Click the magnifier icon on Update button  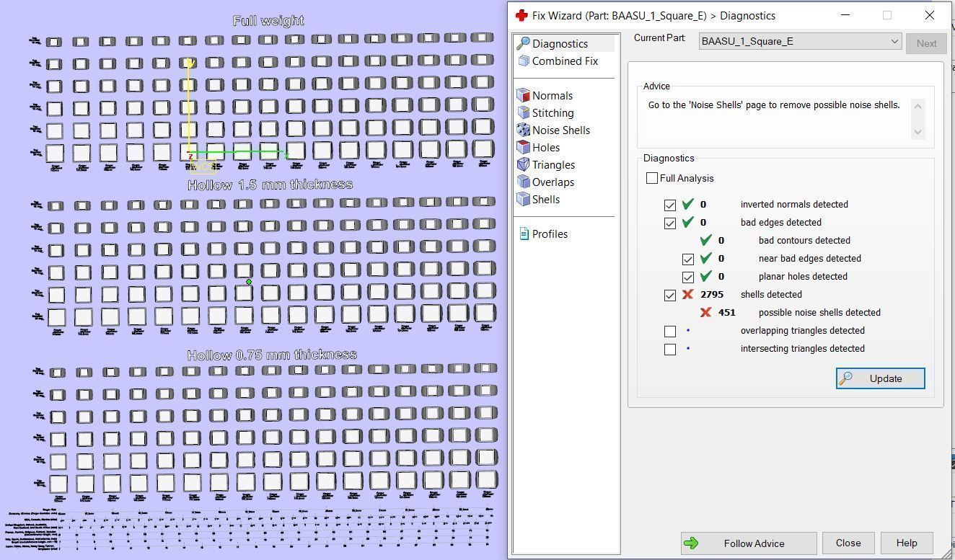click(x=846, y=378)
